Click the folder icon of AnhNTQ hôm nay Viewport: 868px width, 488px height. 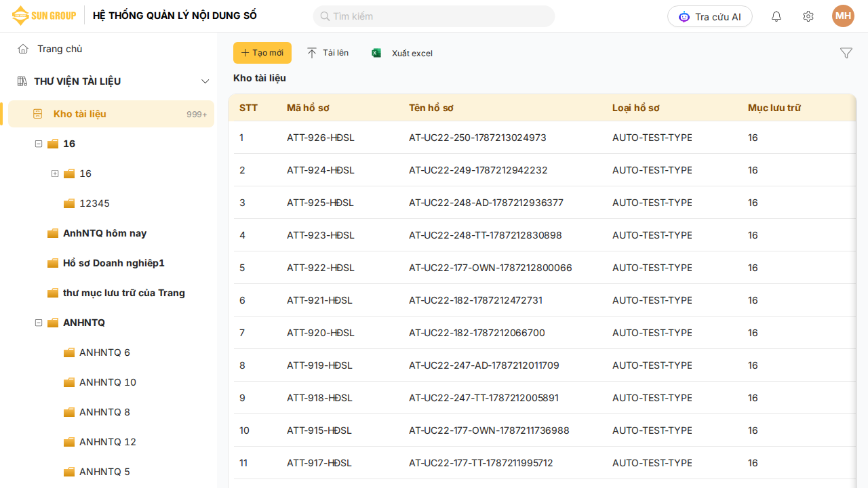[x=53, y=233]
